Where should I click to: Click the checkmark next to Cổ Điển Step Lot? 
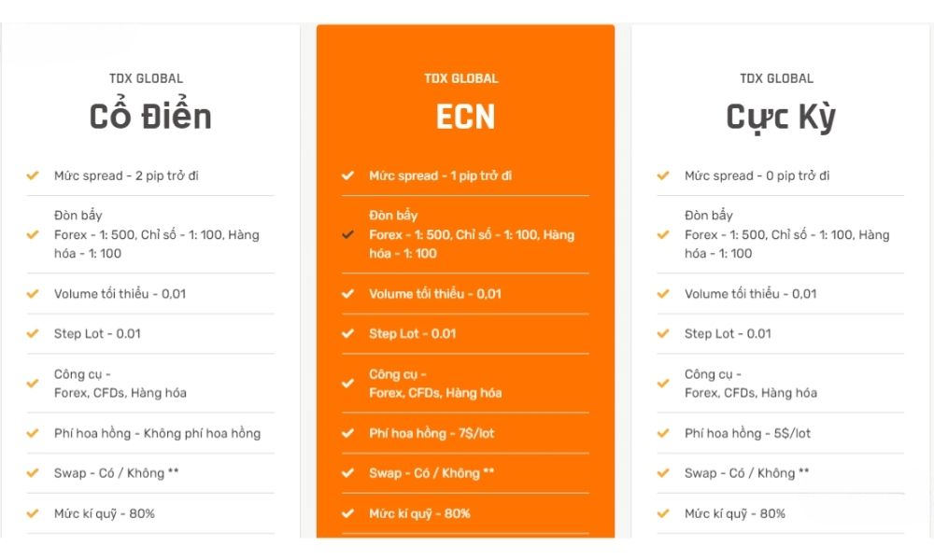[33, 333]
